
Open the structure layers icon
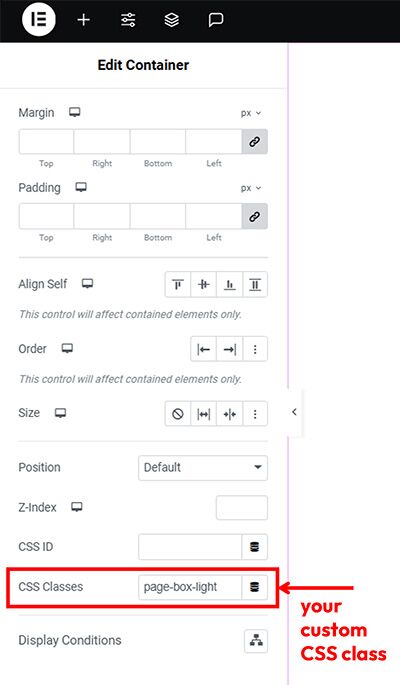[172, 20]
